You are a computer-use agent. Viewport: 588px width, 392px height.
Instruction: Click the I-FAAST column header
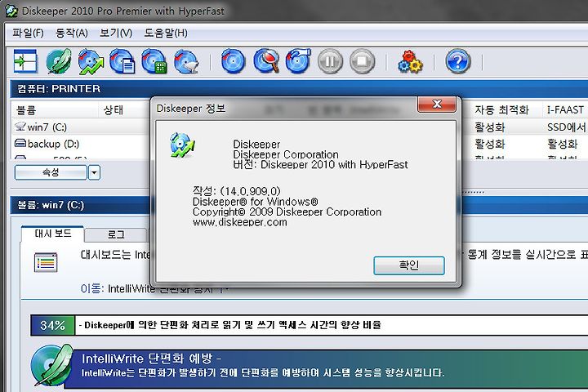pyautogui.click(x=565, y=110)
